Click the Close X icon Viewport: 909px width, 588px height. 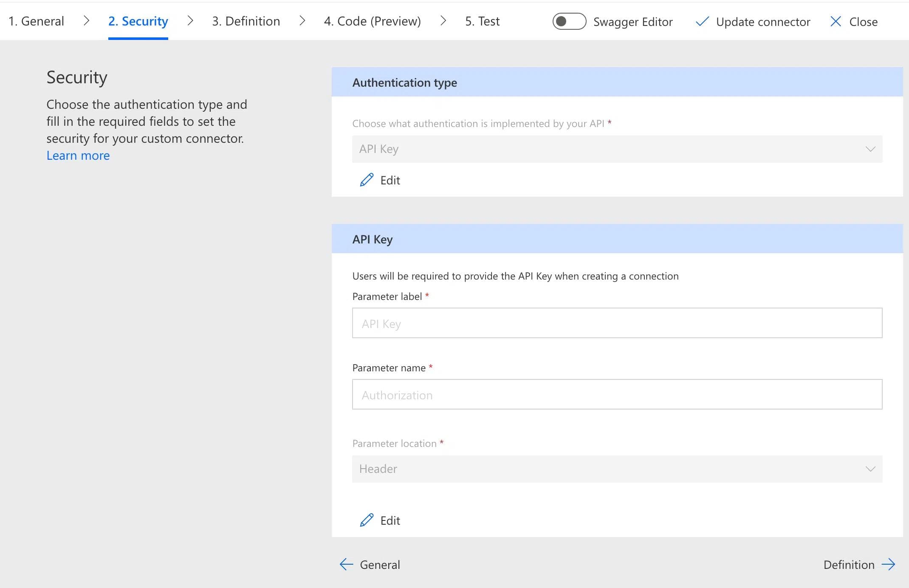836,22
